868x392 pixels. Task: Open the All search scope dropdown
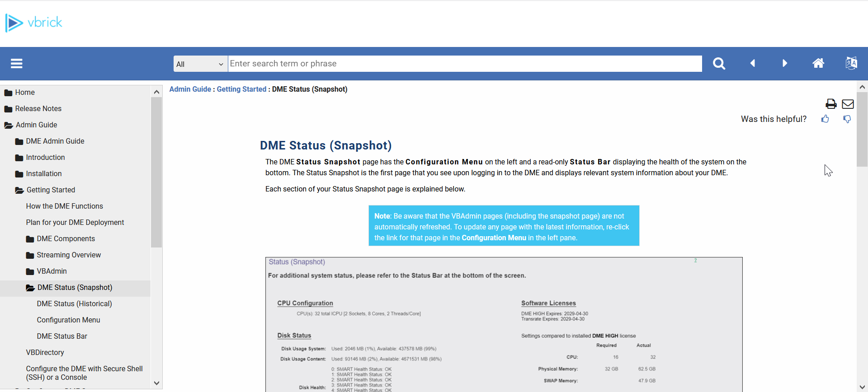[x=200, y=64]
